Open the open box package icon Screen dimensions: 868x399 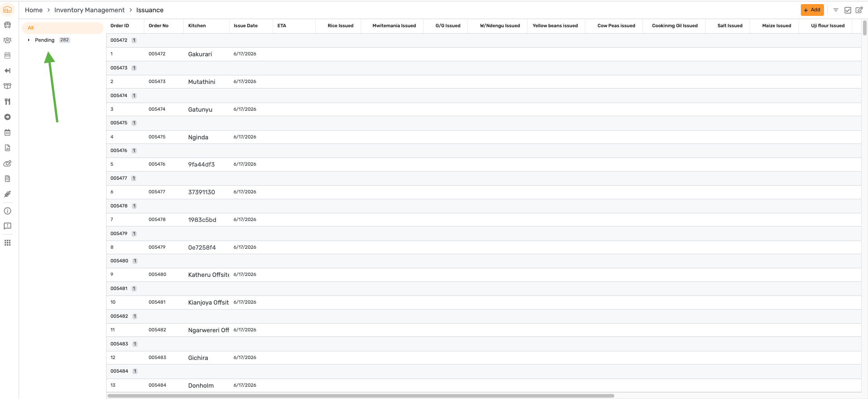pyautogui.click(x=7, y=86)
